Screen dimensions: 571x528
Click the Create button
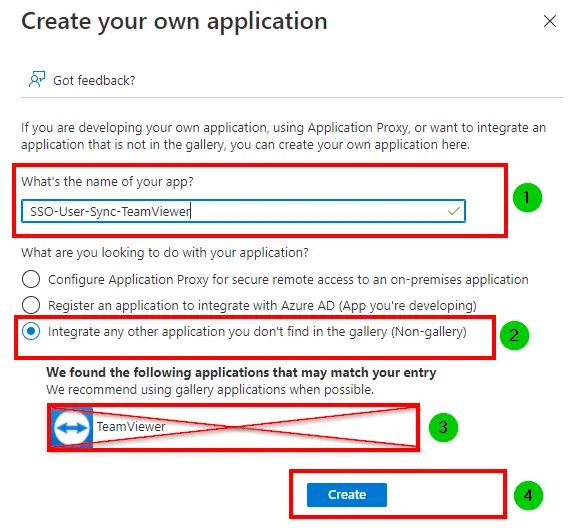(347, 494)
